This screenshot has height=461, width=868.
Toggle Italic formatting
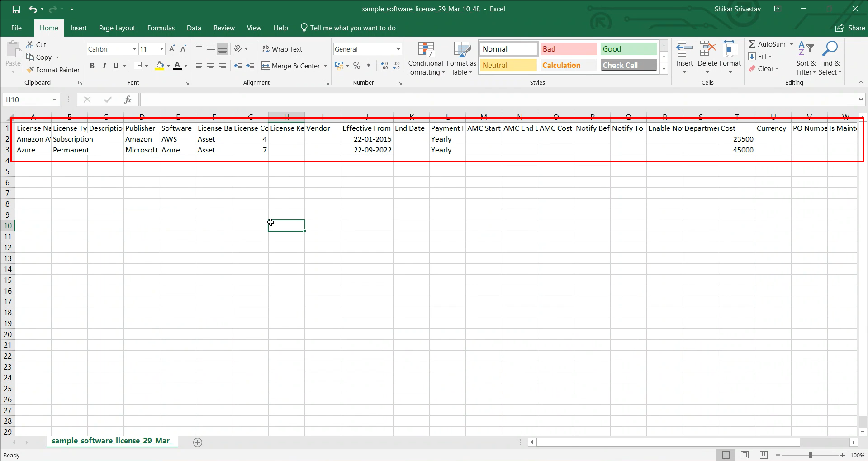point(104,66)
